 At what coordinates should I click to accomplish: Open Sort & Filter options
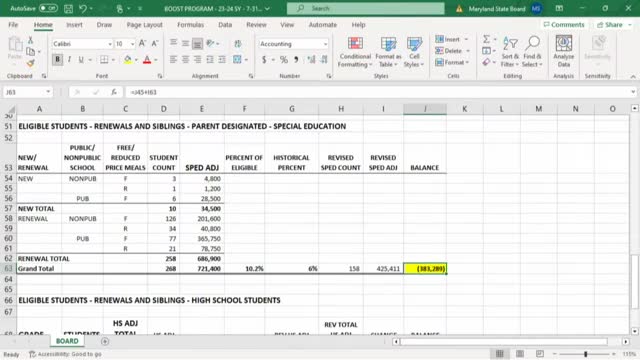(510, 52)
